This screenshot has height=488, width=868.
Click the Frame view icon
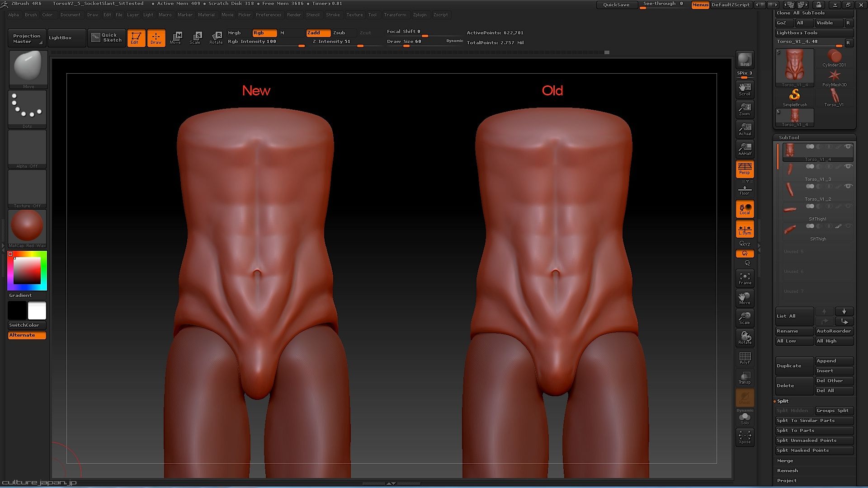point(745,278)
